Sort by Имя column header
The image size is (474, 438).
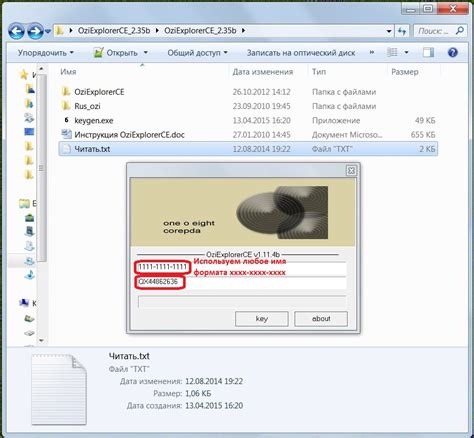pos(68,72)
